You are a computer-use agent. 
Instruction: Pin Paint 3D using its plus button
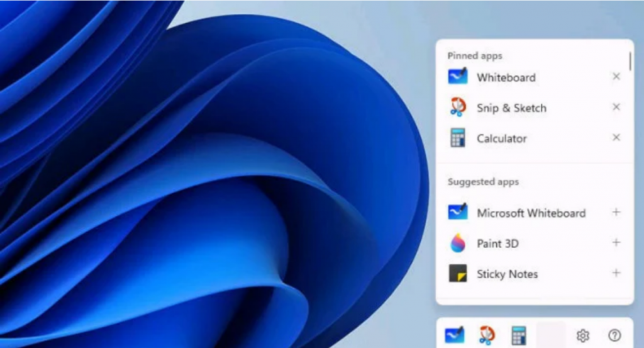tap(616, 242)
